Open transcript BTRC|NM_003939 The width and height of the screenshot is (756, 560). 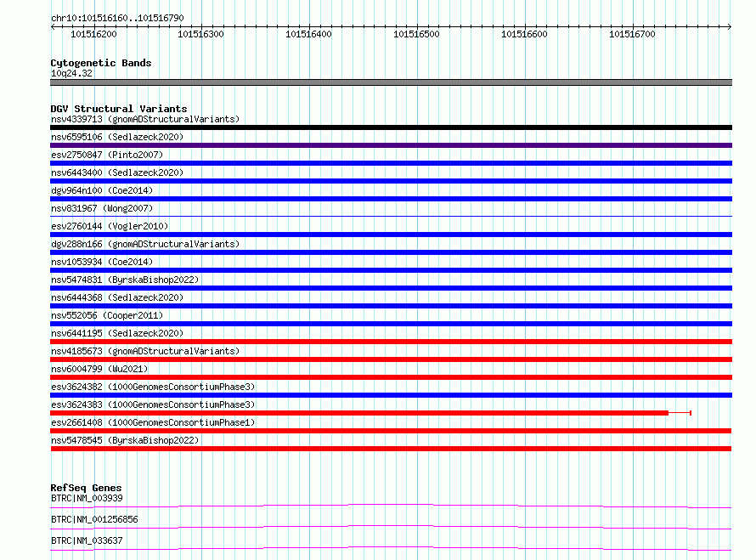[x=87, y=498]
